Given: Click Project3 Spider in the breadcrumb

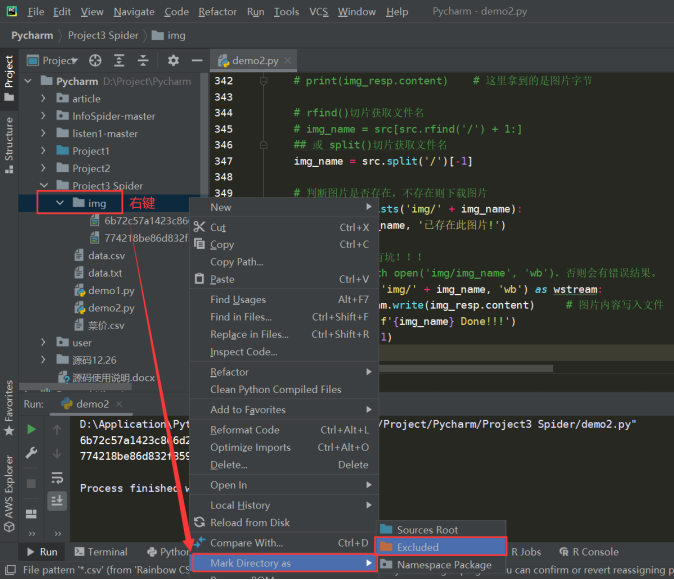Looking at the screenshot, I should (103, 35).
